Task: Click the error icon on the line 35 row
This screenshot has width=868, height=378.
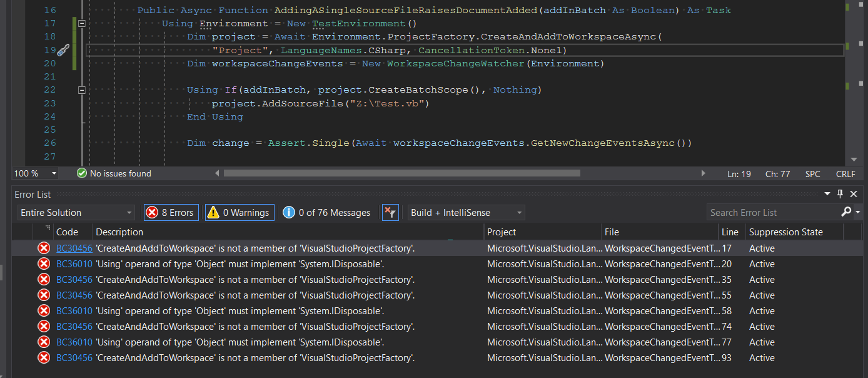Action: pyautogui.click(x=44, y=280)
